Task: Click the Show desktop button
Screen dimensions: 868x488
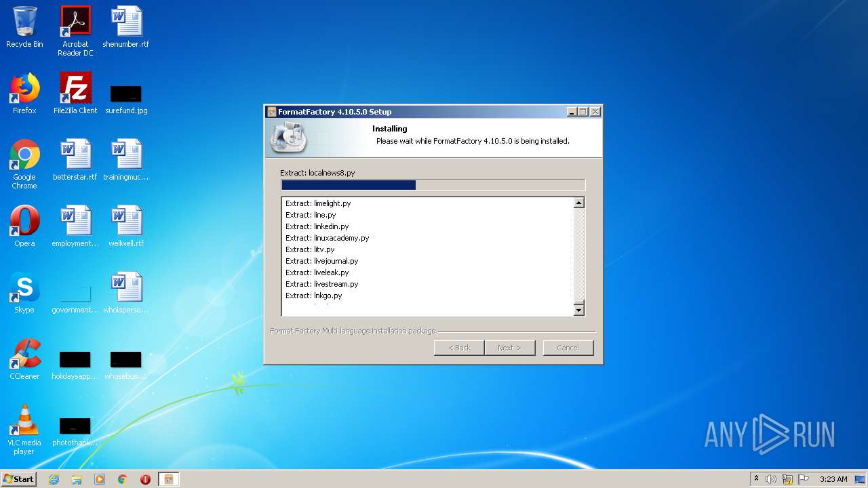Action: tap(860, 479)
